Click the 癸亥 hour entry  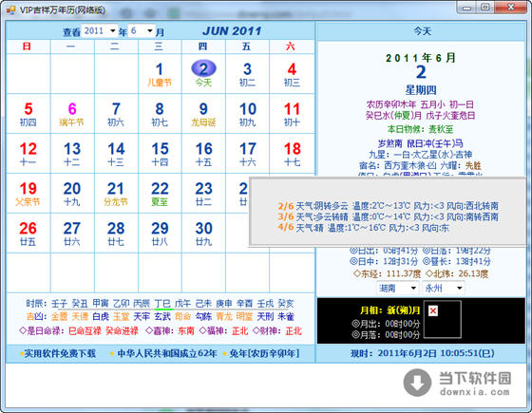click(286, 304)
